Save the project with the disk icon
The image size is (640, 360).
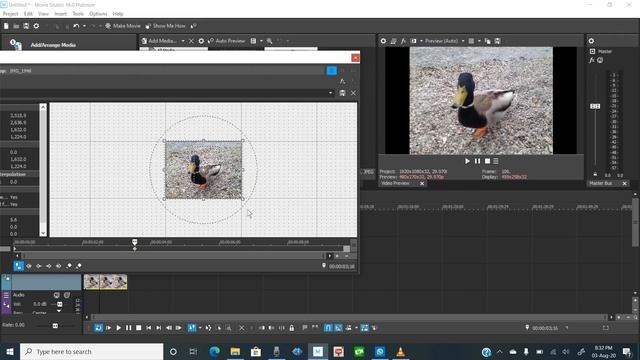point(26,26)
